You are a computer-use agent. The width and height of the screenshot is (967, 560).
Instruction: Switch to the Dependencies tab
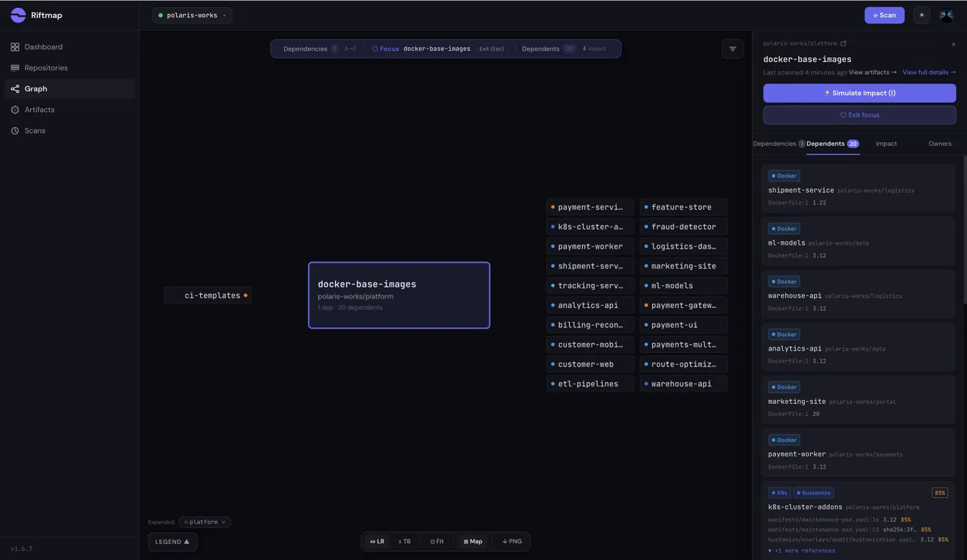pos(779,143)
